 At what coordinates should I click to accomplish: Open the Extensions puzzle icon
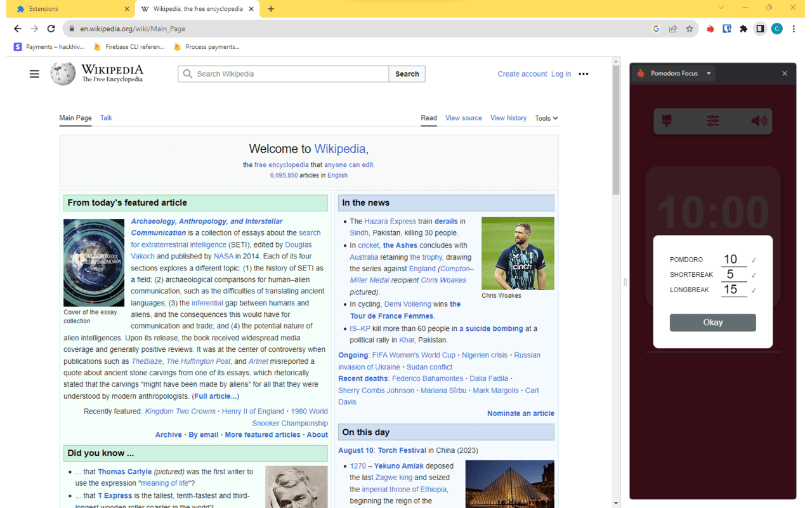(x=743, y=29)
